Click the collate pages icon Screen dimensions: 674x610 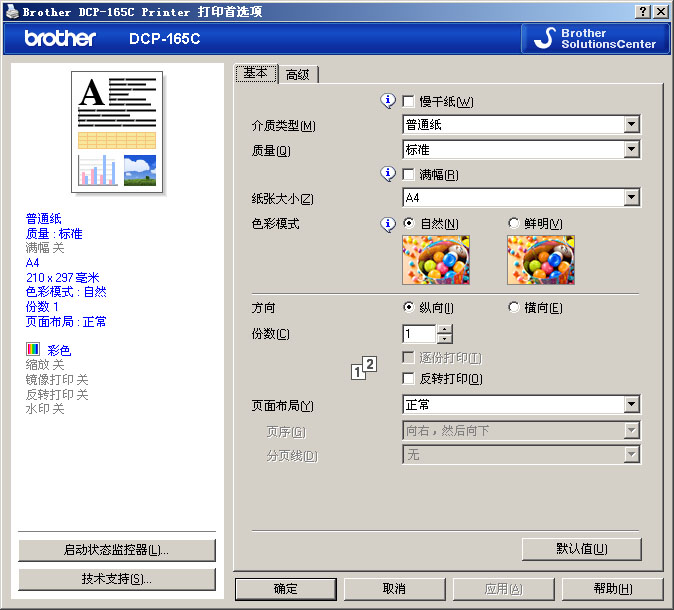364,368
